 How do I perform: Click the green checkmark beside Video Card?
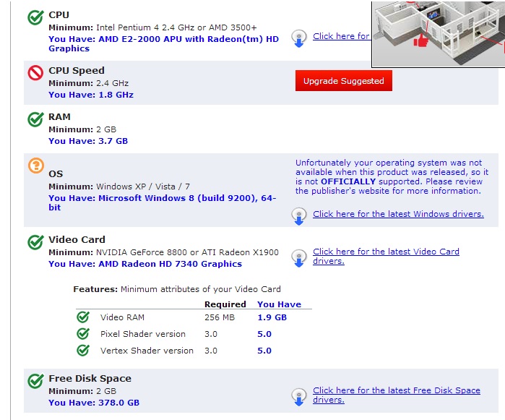35,242
